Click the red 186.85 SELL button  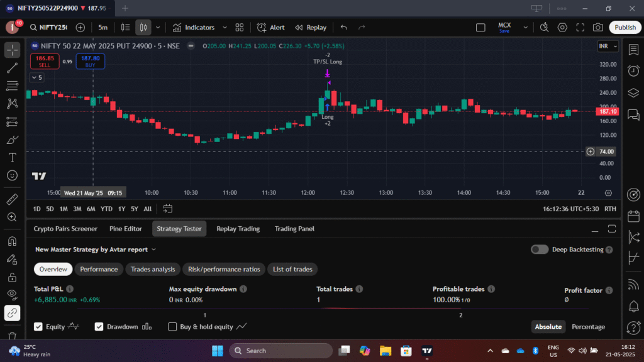45,61
